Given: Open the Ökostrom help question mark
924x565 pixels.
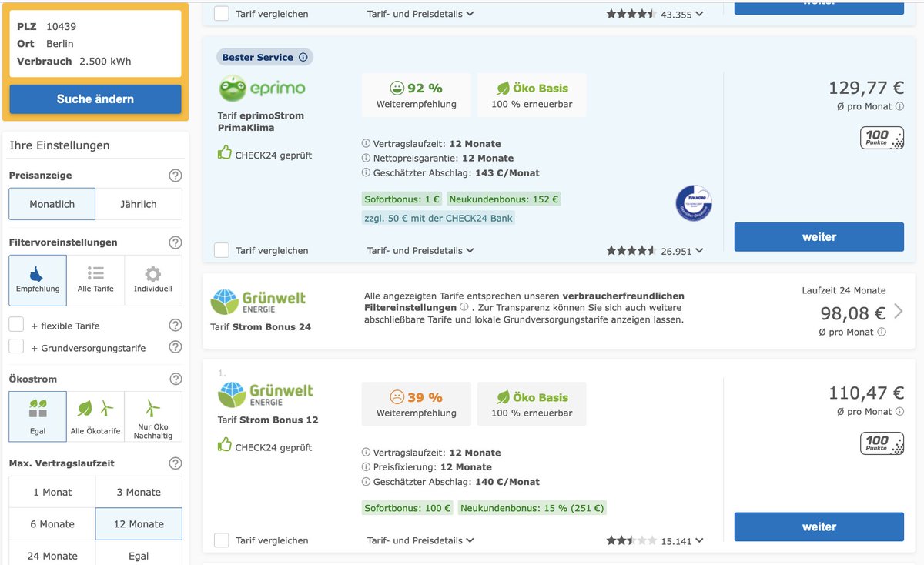Looking at the screenshot, I should coord(176,379).
